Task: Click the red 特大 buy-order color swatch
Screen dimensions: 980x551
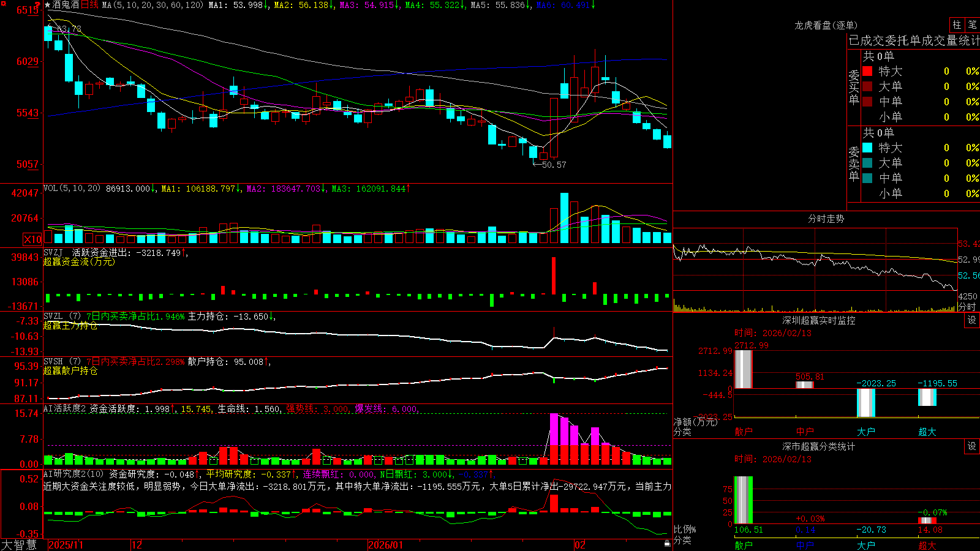Action: click(867, 71)
